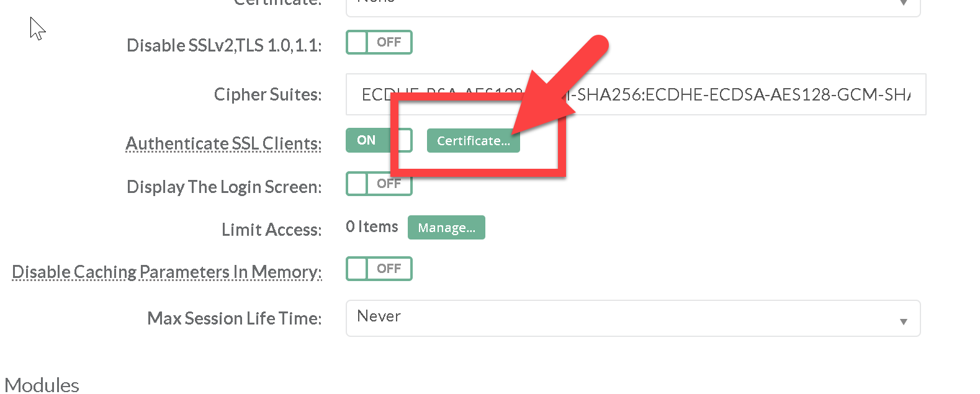Click the Cipher Suites label
980x394 pixels.
[x=267, y=94]
